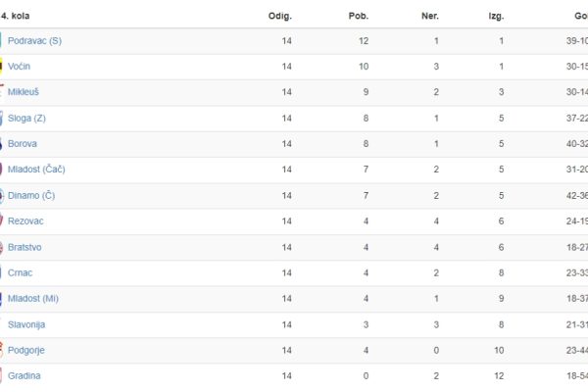Open the Podravac (S) team link
The width and height of the screenshot is (588, 392).
[34, 41]
